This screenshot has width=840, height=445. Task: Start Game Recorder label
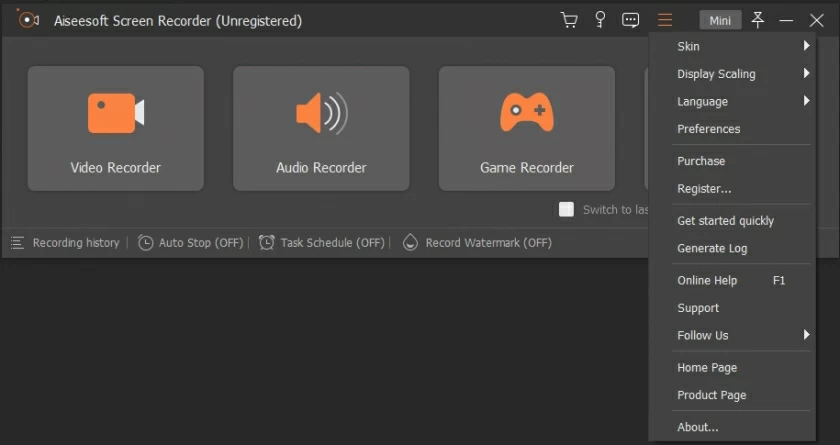tap(527, 168)
